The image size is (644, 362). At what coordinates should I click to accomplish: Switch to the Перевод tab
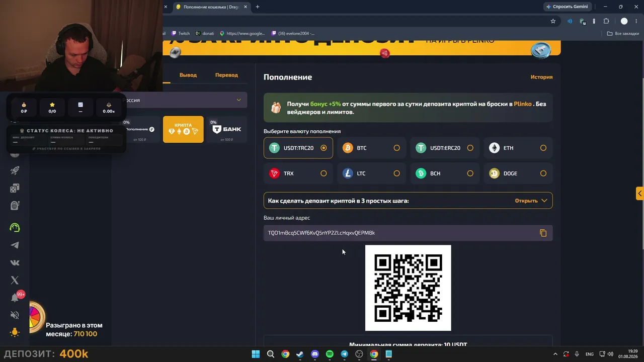226,75
